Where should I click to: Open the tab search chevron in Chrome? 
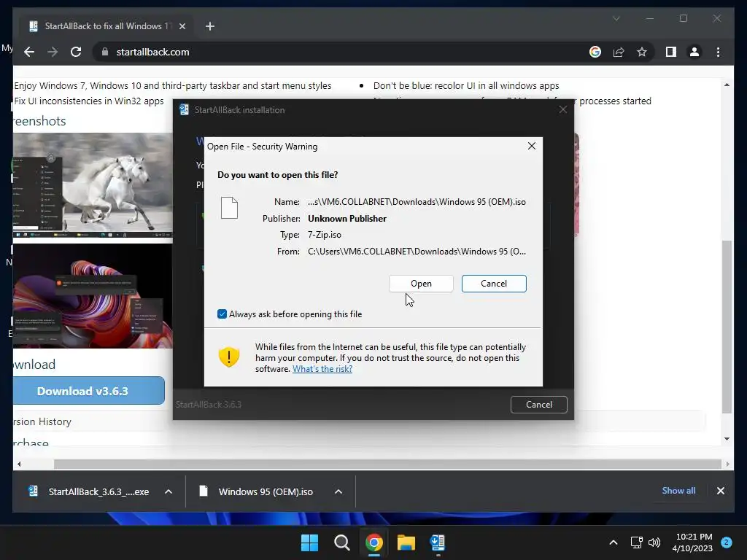pyautogui.click(x=616, y=18)
